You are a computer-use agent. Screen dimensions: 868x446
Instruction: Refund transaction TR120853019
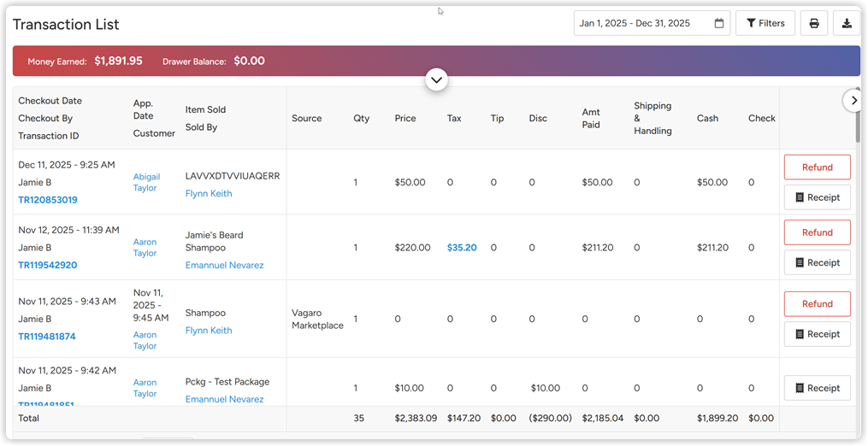click(817, 167)
